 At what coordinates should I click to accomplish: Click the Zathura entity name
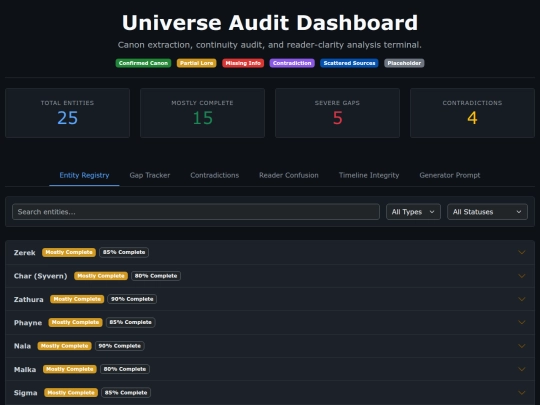click(29, 300)
